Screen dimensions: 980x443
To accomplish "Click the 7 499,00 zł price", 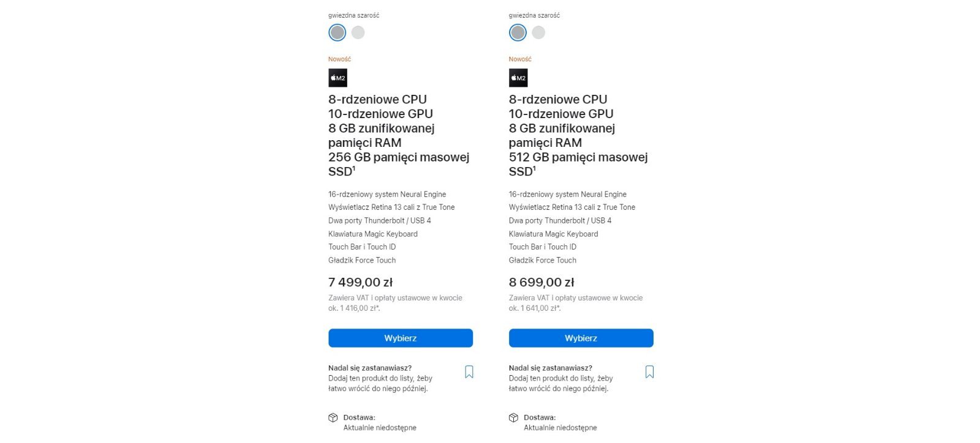I will pyautogui.click(x=360, y=282).
